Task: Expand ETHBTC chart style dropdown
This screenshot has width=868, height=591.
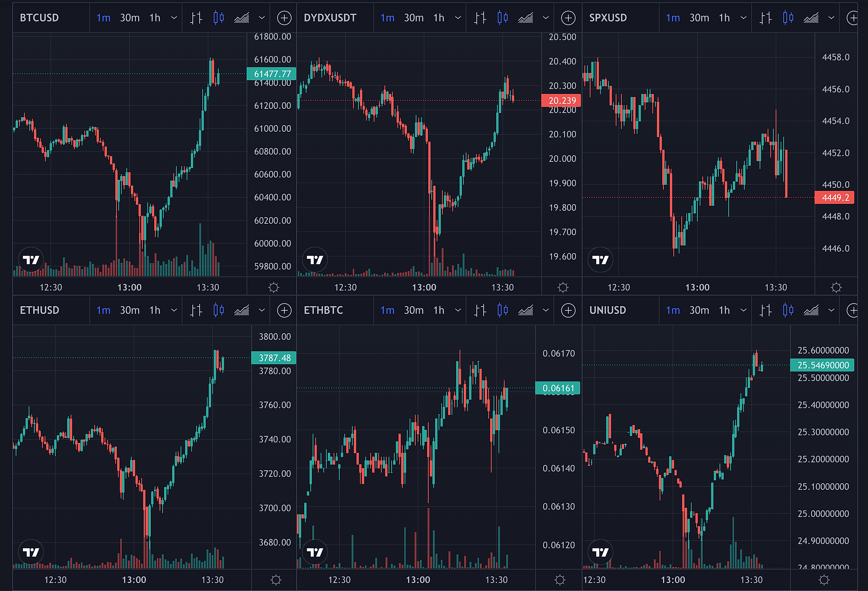Action: point(546,310)
